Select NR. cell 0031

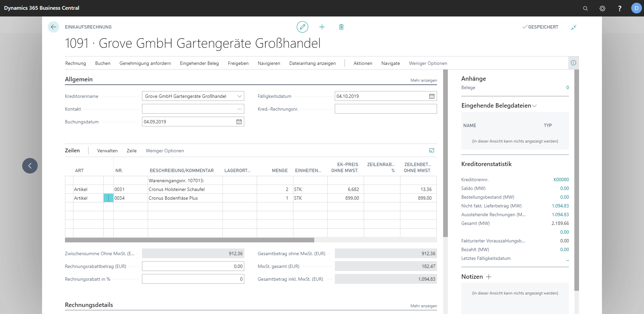[131, 189]
